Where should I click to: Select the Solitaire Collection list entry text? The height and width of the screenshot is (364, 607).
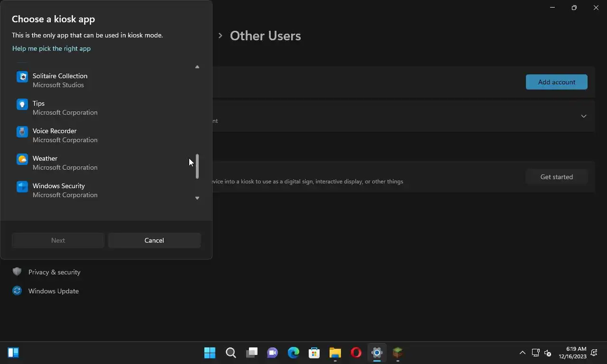(60, 76)
